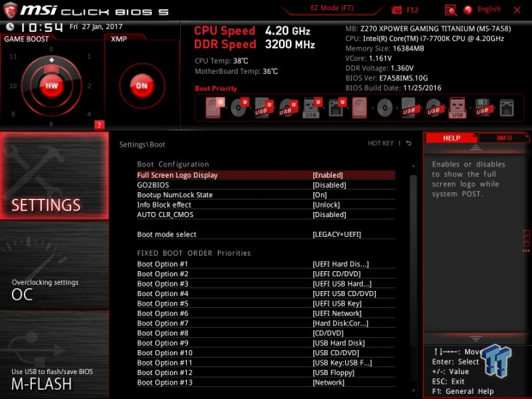Screen dimensions: 532x399
Task: Click the help panel bottom handle
Action: [475, 338]
